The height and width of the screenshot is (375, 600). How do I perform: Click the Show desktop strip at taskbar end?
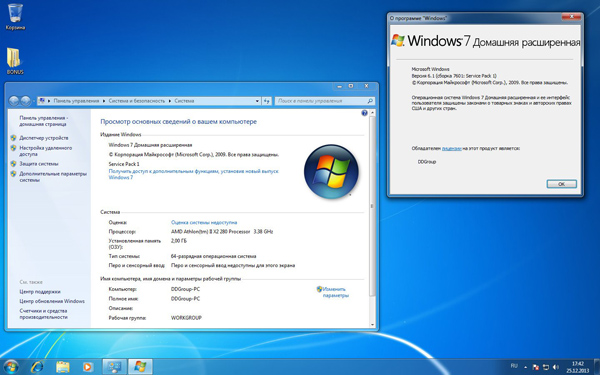click(x=596, y=367)
